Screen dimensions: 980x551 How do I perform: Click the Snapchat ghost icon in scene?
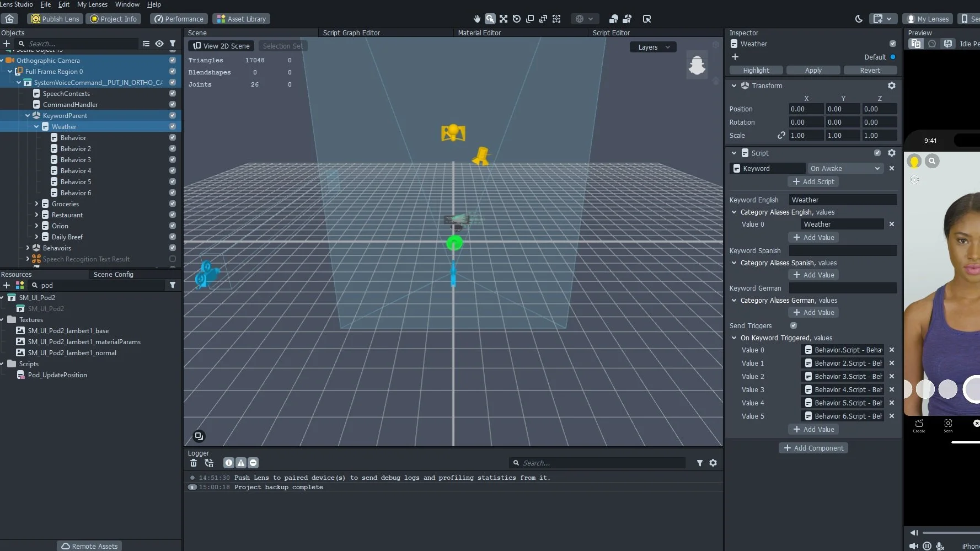(697, 65)
